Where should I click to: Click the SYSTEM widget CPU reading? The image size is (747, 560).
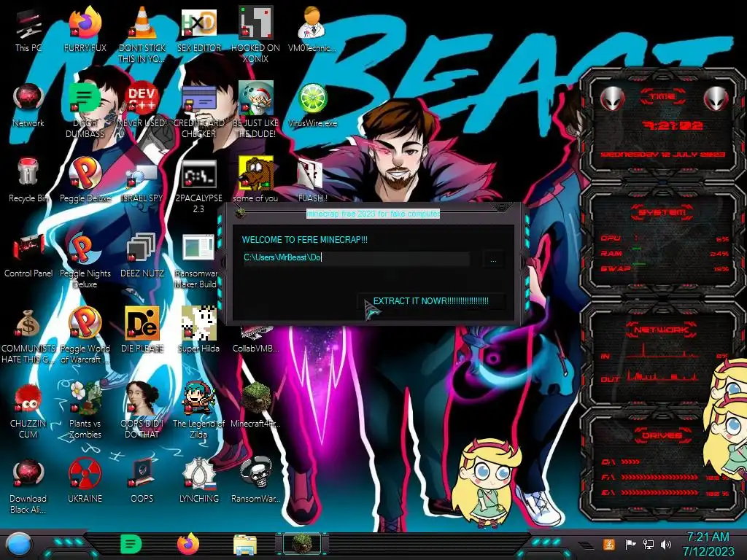click(x=664, y=238)
